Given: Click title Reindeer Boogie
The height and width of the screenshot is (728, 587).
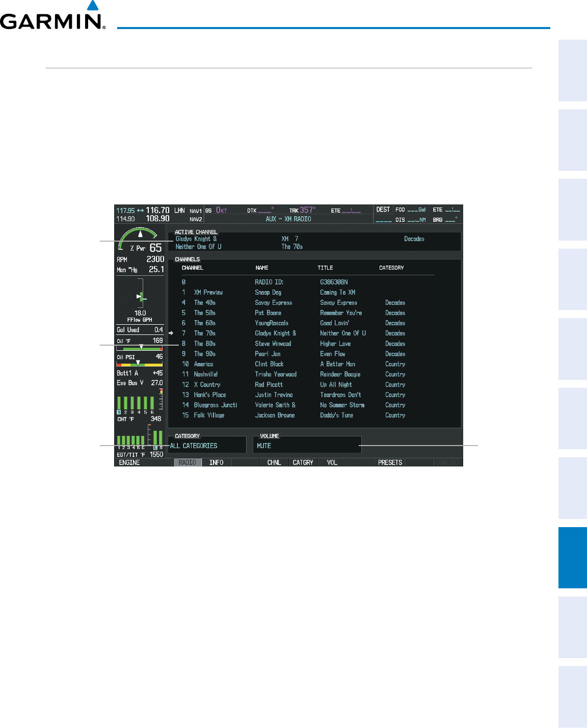Looking at the screenshot, I should click(340, 374).
